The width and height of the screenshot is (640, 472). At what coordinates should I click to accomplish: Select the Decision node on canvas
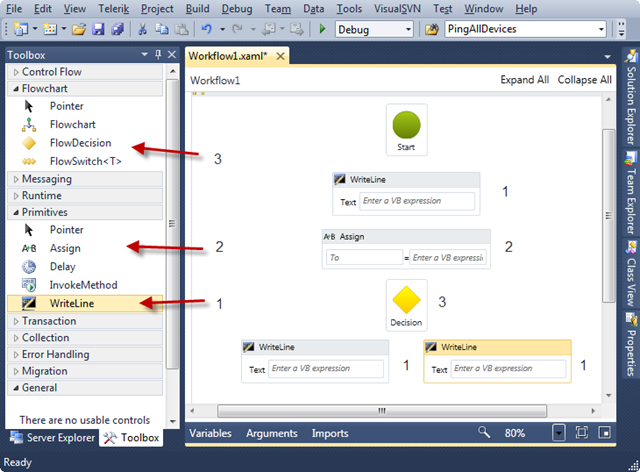[407, 305]
